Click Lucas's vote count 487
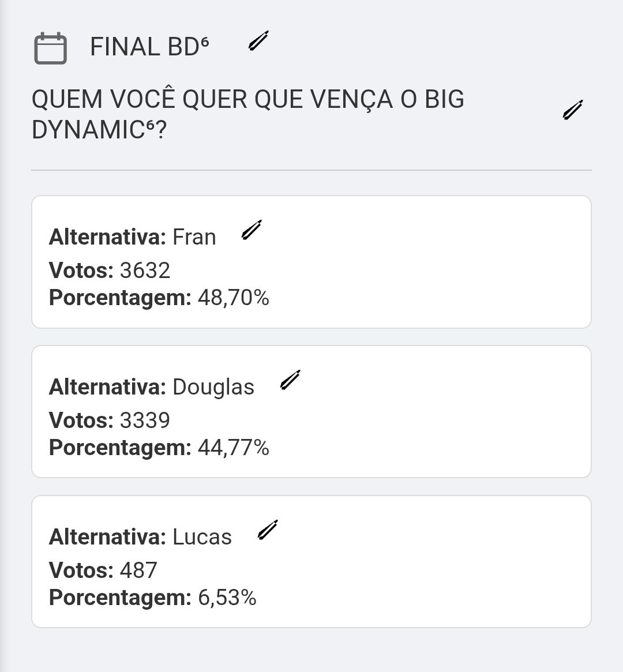 click(x=138, y=570)
